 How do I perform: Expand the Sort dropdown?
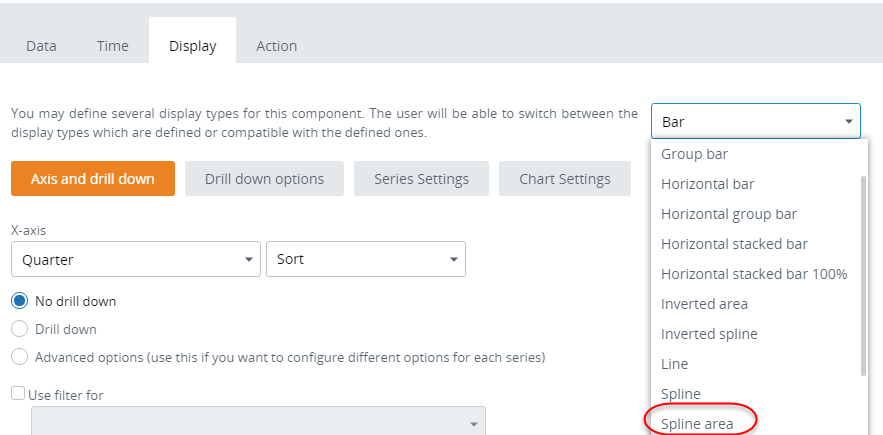[365, 259]
